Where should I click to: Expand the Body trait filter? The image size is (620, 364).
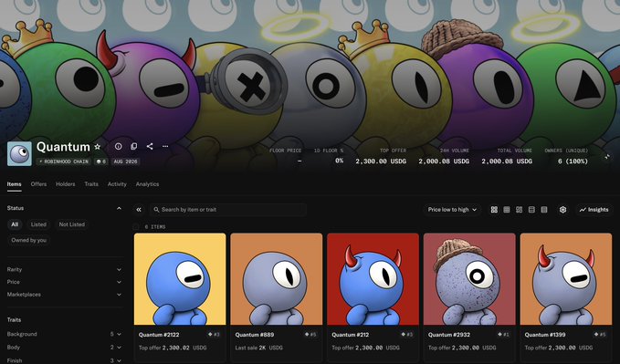[65, 348]
